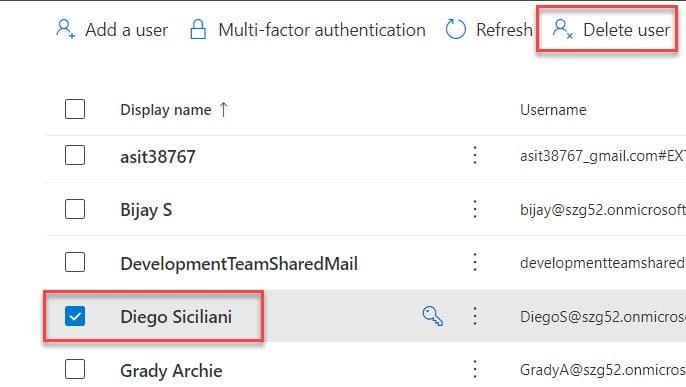Click the bijay@szg52 username cell
686x387 pixels.
pos(603,210)
